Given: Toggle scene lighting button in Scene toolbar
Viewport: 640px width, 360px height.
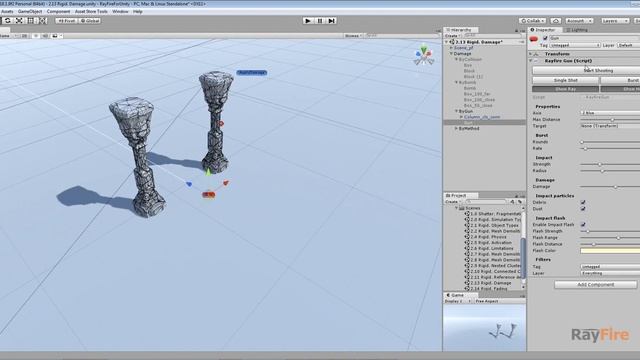Looking at the screenshot, I should tap(35, 36).
